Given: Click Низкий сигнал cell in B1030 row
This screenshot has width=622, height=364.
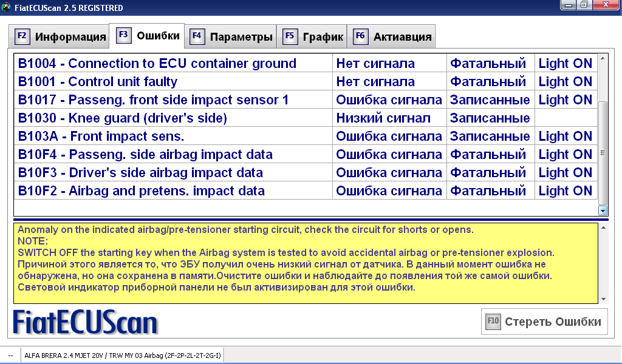Looking at the screenshot, I should pyautogui.click(x=389, y=118).
